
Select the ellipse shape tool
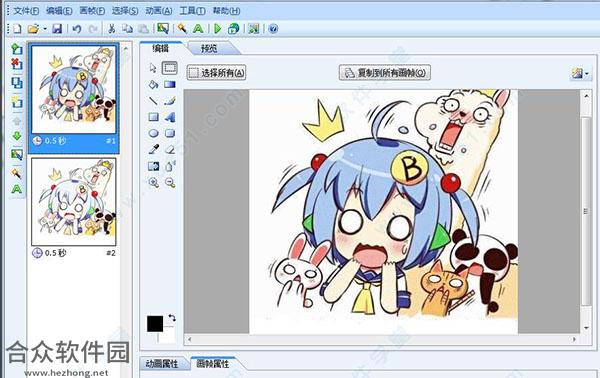[x=153, y=133]
